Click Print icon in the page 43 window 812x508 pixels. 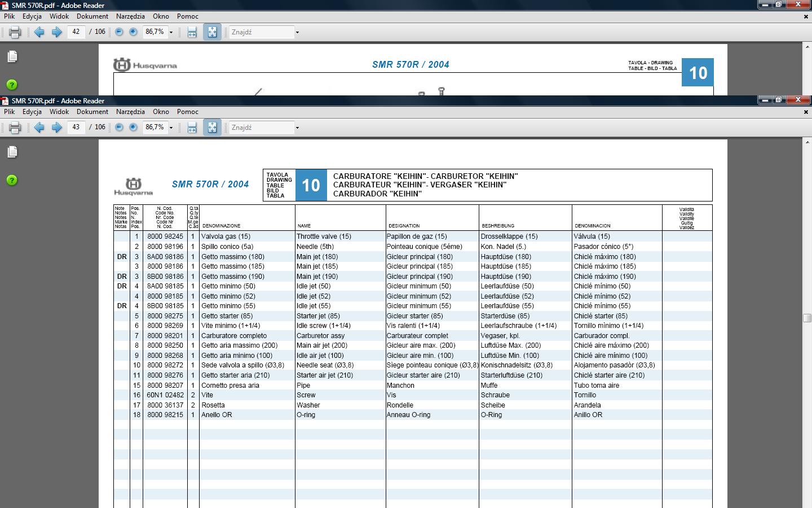click(15, 128)
